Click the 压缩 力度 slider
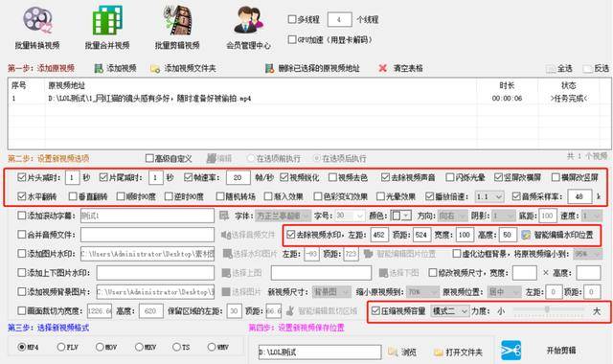Image resolution: width=613 pixels, height=364 pixels. click(x=549, y=309)
